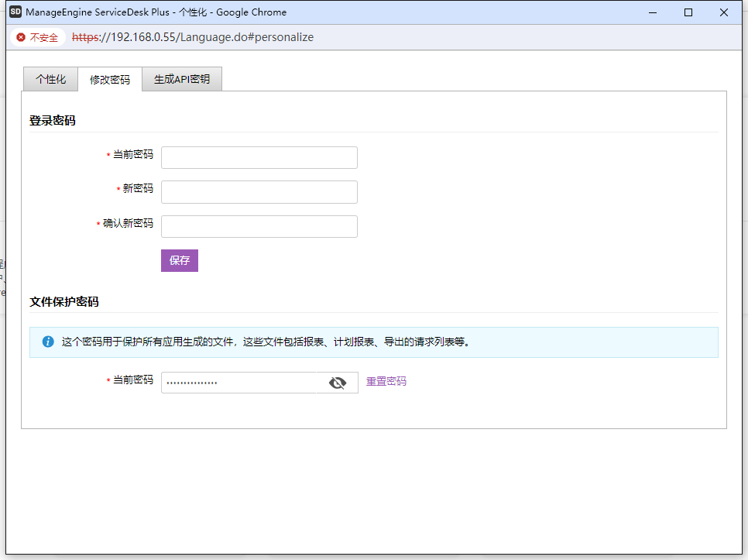This screenshot has width=748, height=560.
Task: Click the blue info icon in the notice banner
Action: pyautogui.click(x=48, y=342)
